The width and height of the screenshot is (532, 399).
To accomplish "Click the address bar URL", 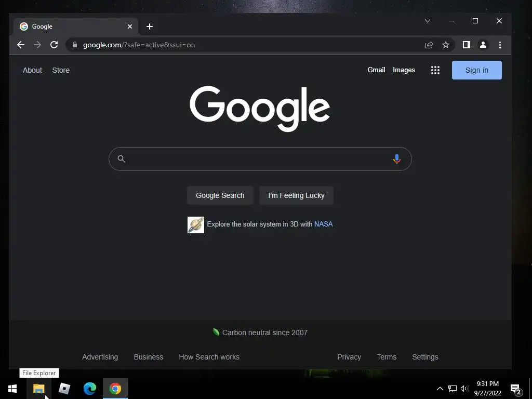I will tap(139, 45).
